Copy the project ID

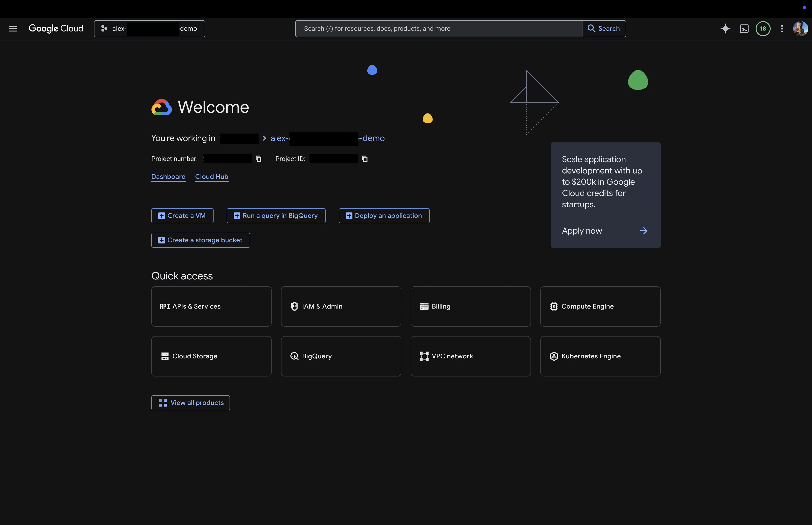(x=365, y=159)
